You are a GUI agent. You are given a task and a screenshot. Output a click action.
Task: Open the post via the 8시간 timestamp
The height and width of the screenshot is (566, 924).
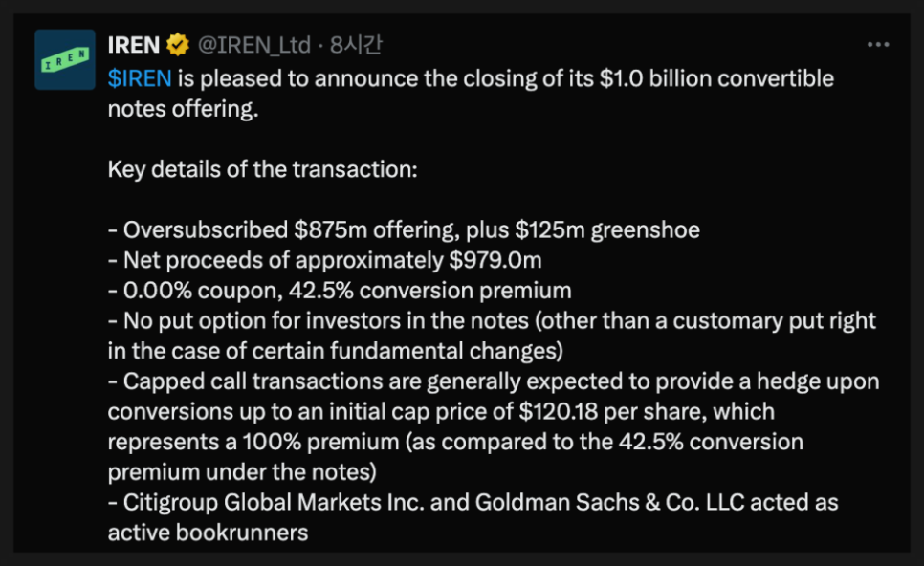(355, 45)
